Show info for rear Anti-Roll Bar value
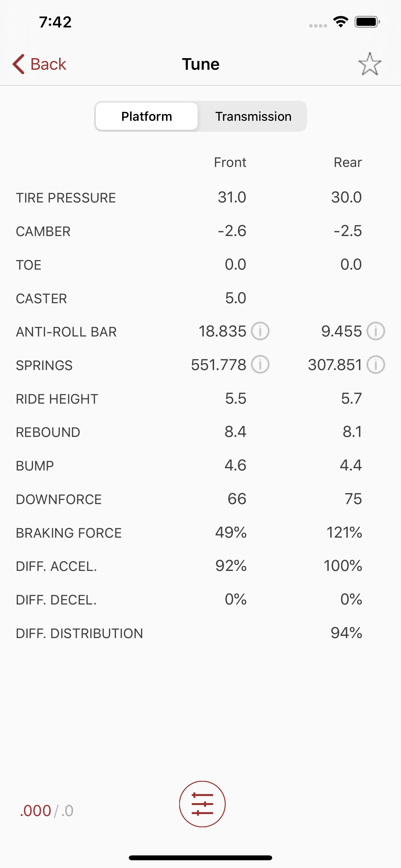Image resolution: width=401 pixels, height=868 pixels. pyautogui.click(x=376, y=331)
